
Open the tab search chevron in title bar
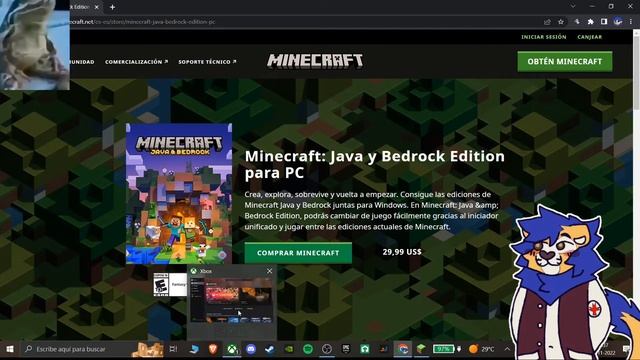click(x=573, y=6)
